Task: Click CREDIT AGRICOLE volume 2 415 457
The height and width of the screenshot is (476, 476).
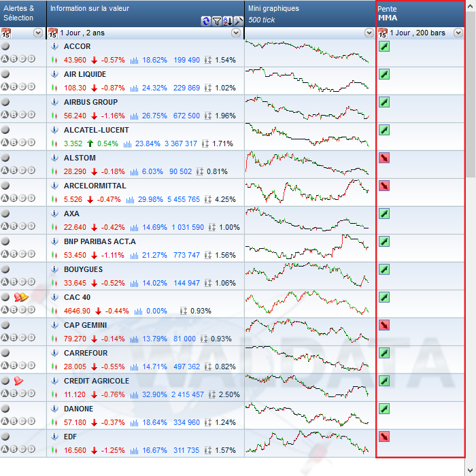Action: pyautogui.click(x=187, y=394)
